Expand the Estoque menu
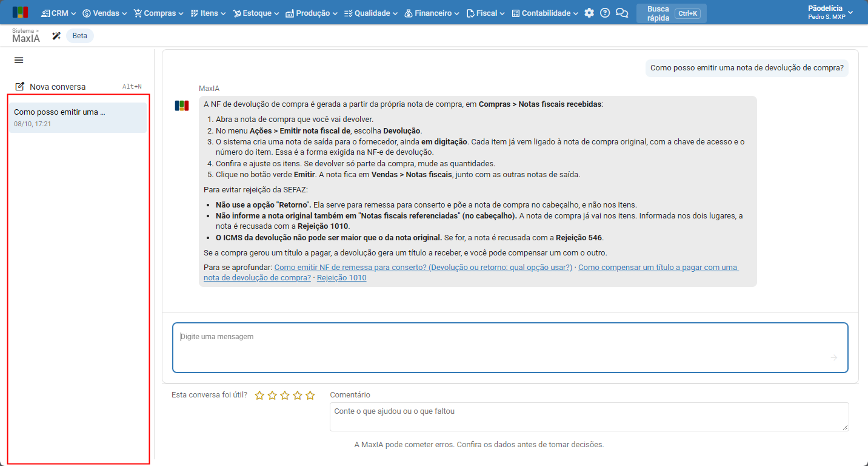Screen dimensions: 868x466 point(256,13)
